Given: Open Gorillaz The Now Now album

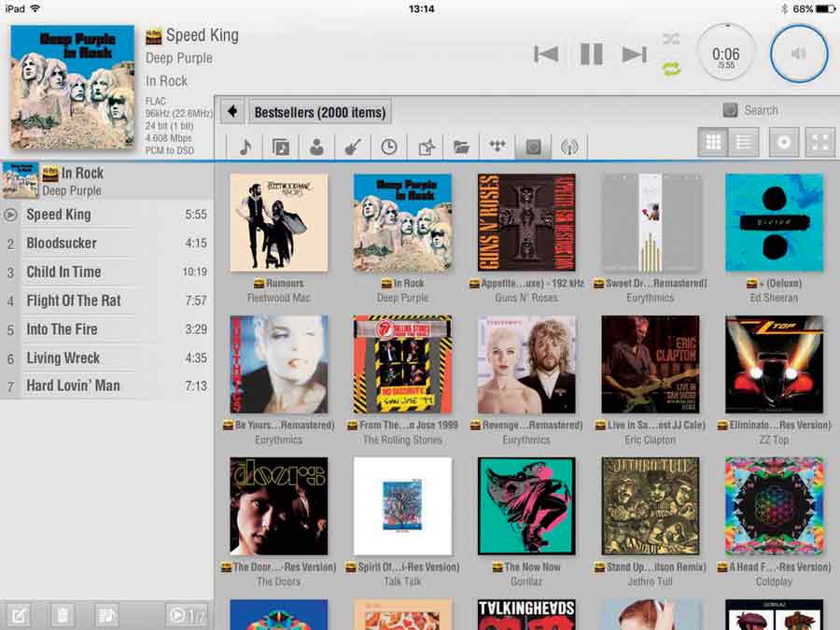Looking at the screenshot, I should [526, 506].
